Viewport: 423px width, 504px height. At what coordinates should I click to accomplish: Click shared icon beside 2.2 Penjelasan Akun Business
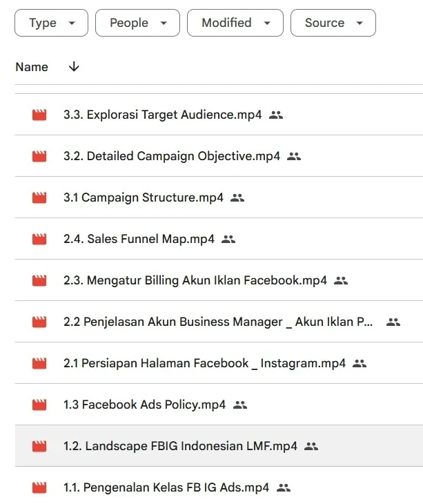(393, 322)
